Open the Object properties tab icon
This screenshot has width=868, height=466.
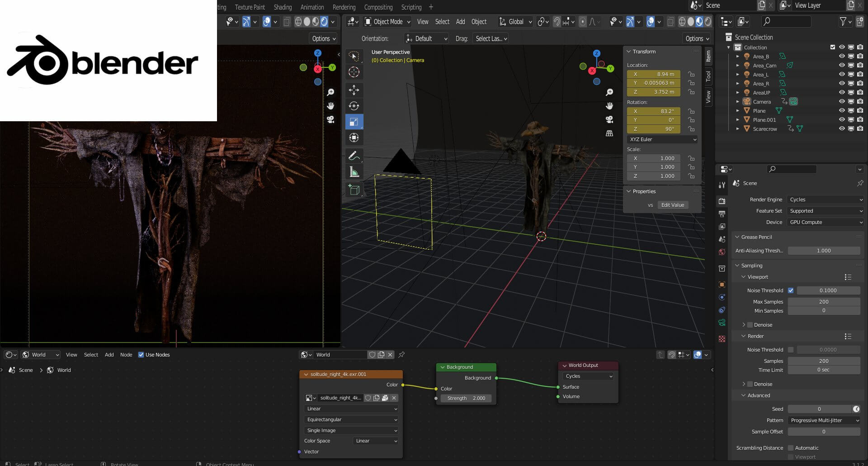pos(722,285)
